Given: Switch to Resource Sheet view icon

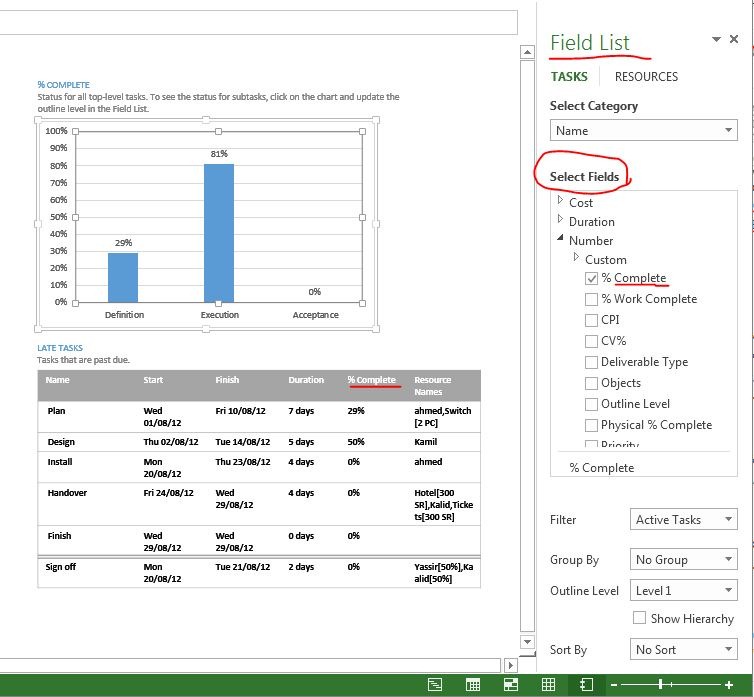Looking at the screenshot, I should click(548, 684).
